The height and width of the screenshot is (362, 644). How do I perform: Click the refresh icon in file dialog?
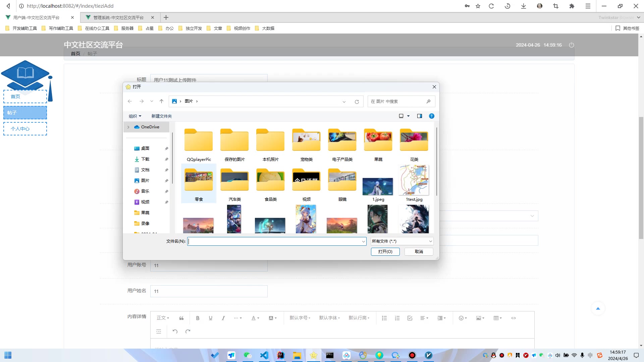[x=357, y=102]
